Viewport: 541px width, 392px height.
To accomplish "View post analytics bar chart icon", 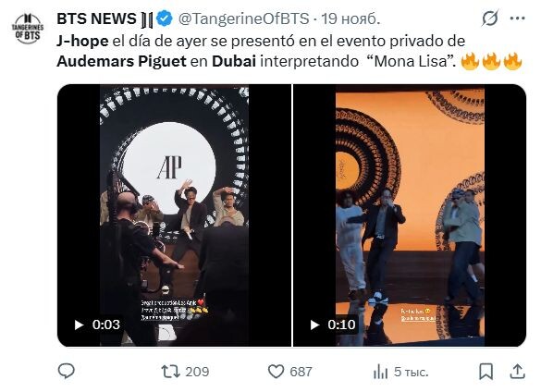I will pos(380,372).
